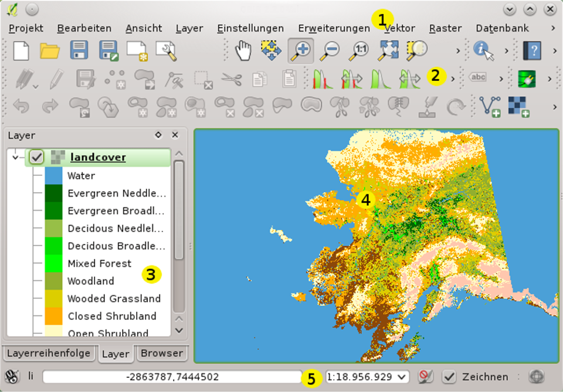Click the bright green Mixed Forest swatch
563x392 pixels.
click(53, 264)
